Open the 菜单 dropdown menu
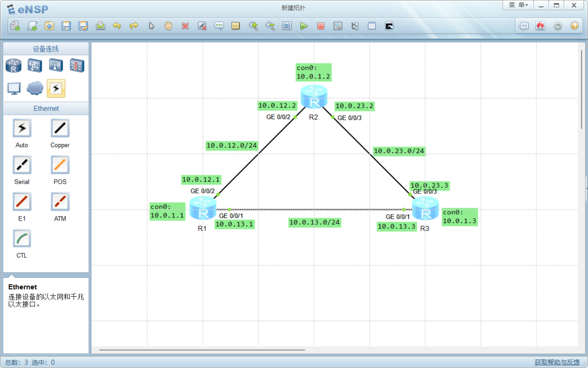 click(x=518, y=5)
